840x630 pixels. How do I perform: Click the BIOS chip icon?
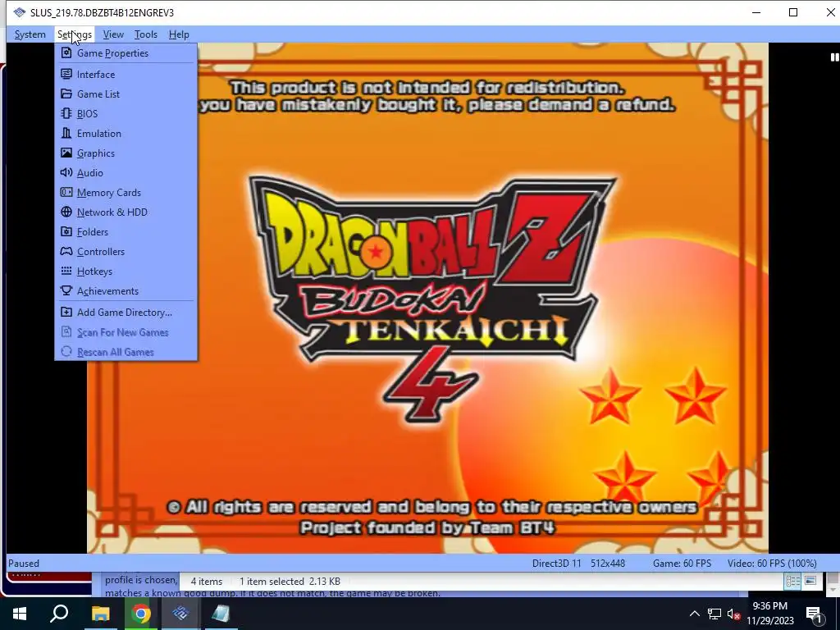coord(66,113)
